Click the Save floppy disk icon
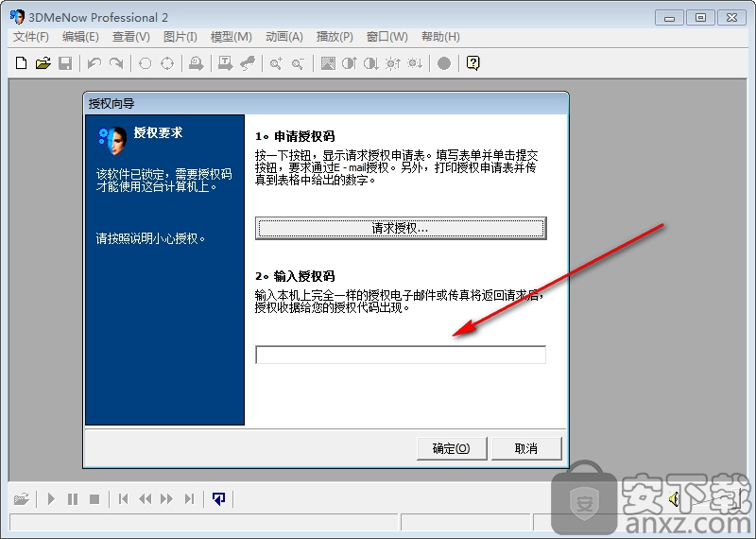 click(65, 63)
